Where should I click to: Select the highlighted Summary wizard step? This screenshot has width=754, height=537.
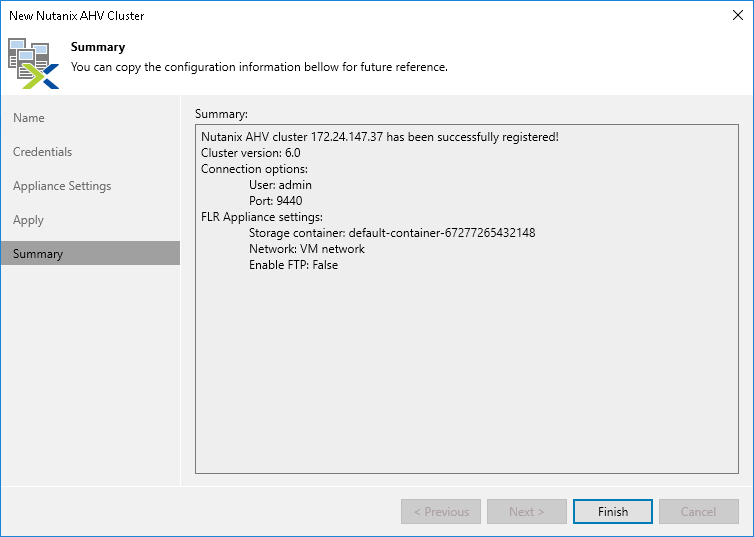[90, 253]
